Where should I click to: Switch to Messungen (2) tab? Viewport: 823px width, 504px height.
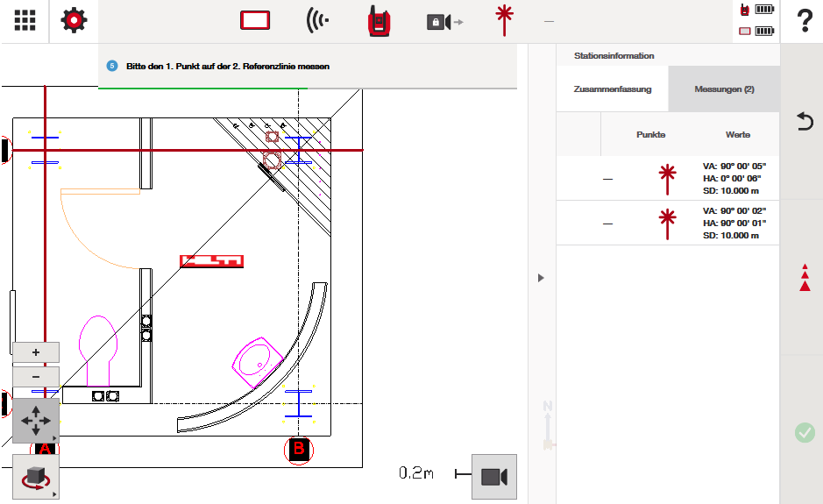click(724, 89)
